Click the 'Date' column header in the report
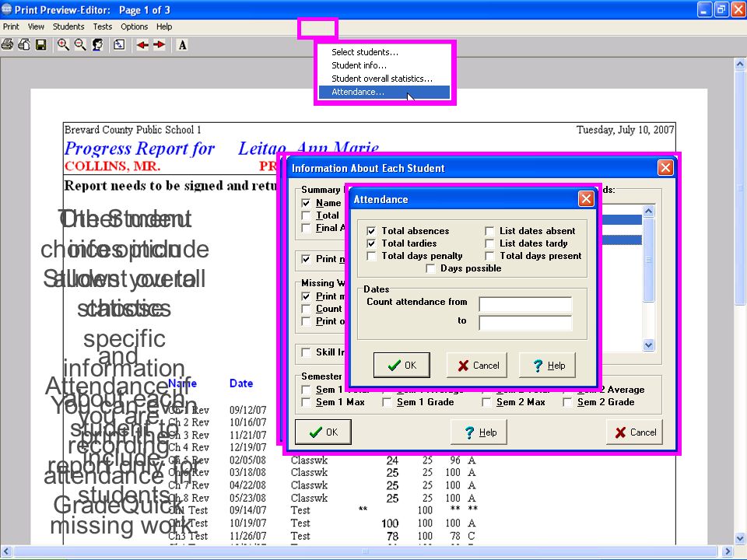This screenshot has width=747, height=560. (241, 383)
